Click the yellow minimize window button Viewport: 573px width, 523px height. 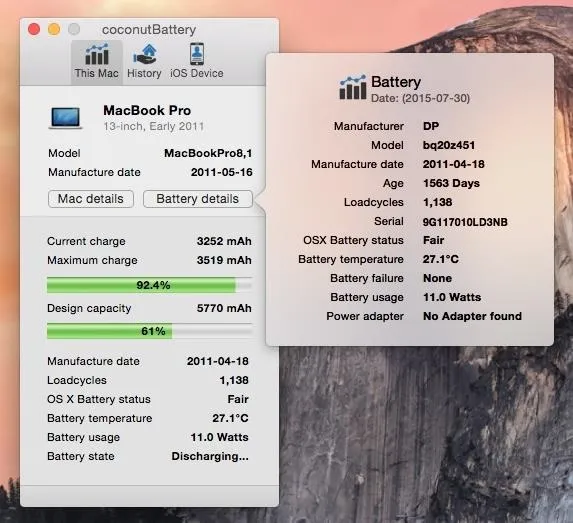point(54,29)
